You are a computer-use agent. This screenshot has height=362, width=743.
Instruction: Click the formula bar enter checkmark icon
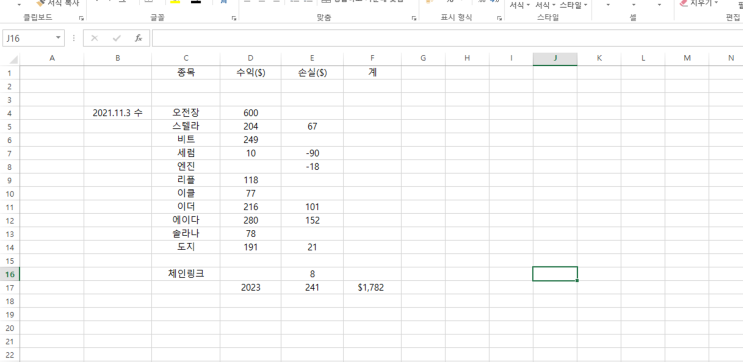(x=117, y=38)
